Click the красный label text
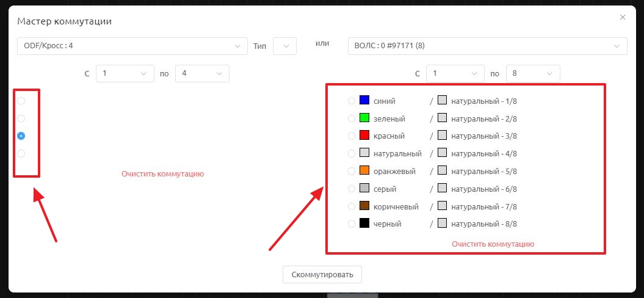The height and width of the screenshot is (298, 644). click(389, 136)
